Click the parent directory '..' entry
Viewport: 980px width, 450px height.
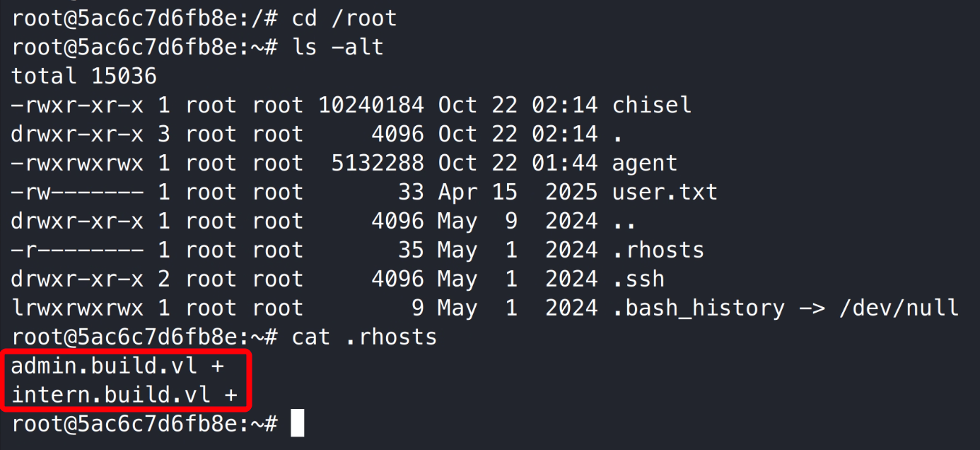tap(624, 221)
